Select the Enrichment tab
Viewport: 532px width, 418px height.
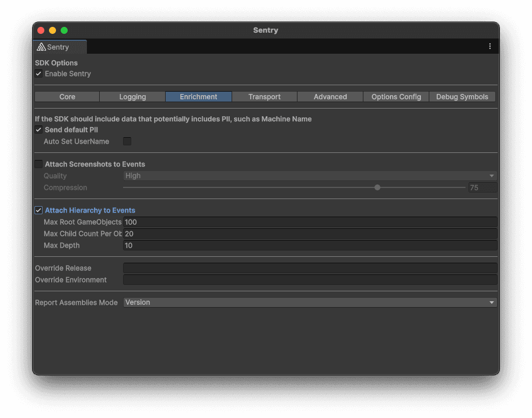198,96
